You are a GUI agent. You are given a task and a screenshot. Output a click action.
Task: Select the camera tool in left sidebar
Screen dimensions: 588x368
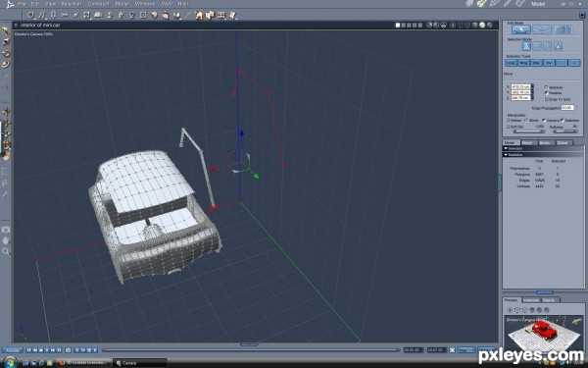6,229
